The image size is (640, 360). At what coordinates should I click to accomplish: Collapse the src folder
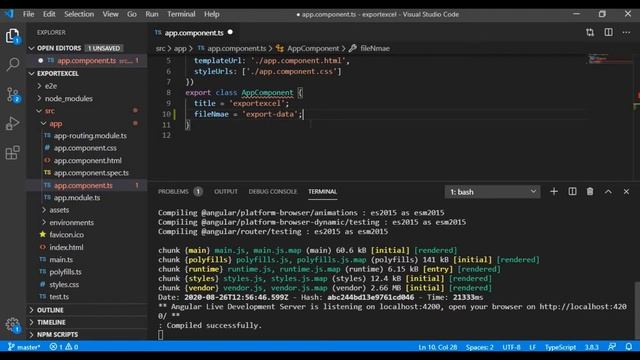click(x=50, y=111)
